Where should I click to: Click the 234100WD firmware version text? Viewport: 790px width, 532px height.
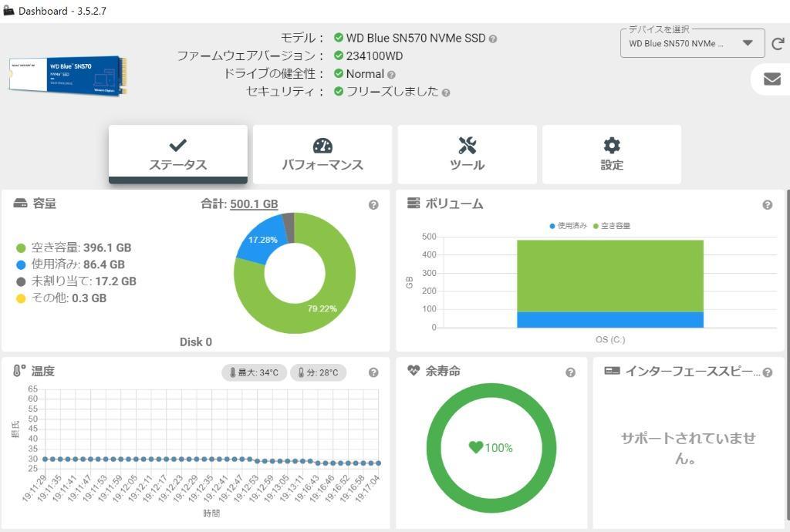pos(374,56)
